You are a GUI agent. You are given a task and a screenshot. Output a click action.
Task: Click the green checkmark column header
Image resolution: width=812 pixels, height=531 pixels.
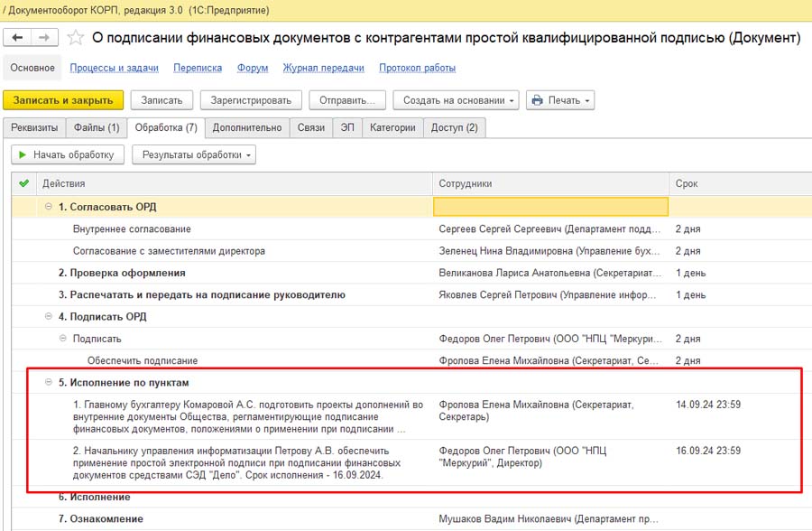(x=23, y=183)
